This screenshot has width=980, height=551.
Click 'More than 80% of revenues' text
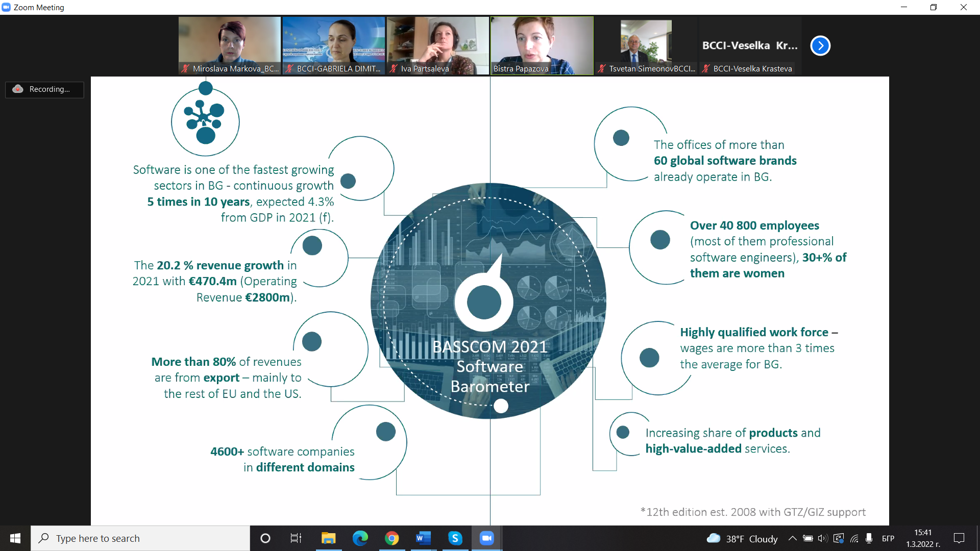click(x=226, y=362)
